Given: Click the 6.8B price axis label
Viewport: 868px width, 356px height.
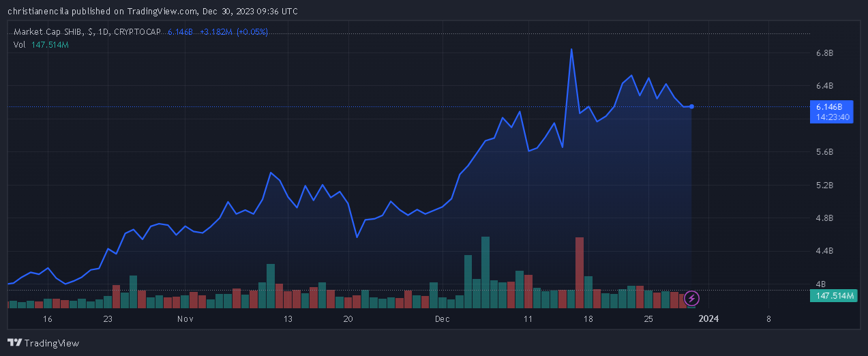Looking at the screenshot, I should tap(824, 53).
